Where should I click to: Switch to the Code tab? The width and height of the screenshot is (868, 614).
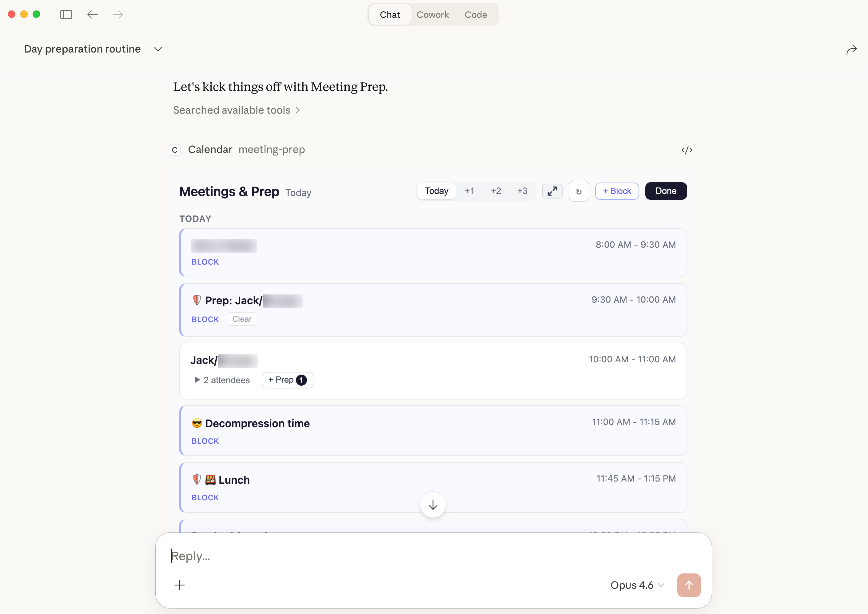(x=476, y=15)
